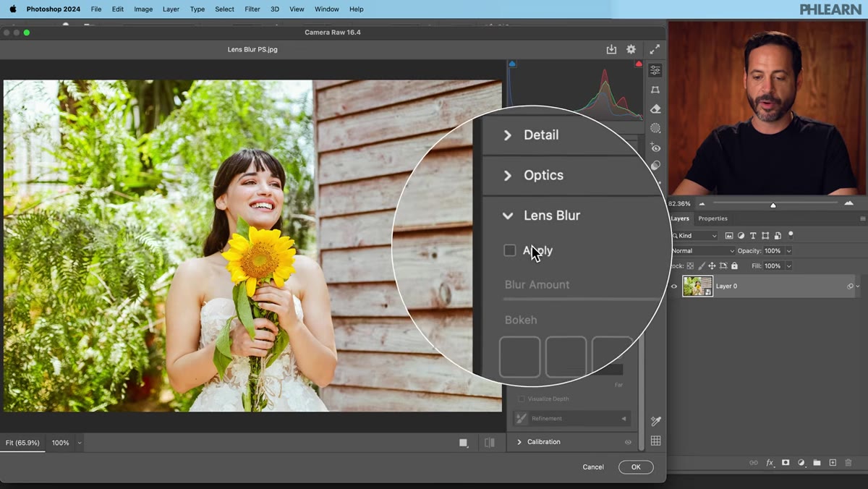Open the Camera Raw save image icon
The height and width of the screenshot is (489, 868).
coord(611,49)
